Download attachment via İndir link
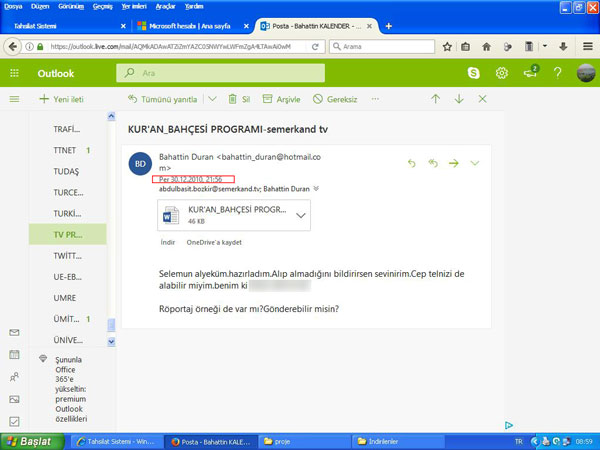 (x=168, y=242)
